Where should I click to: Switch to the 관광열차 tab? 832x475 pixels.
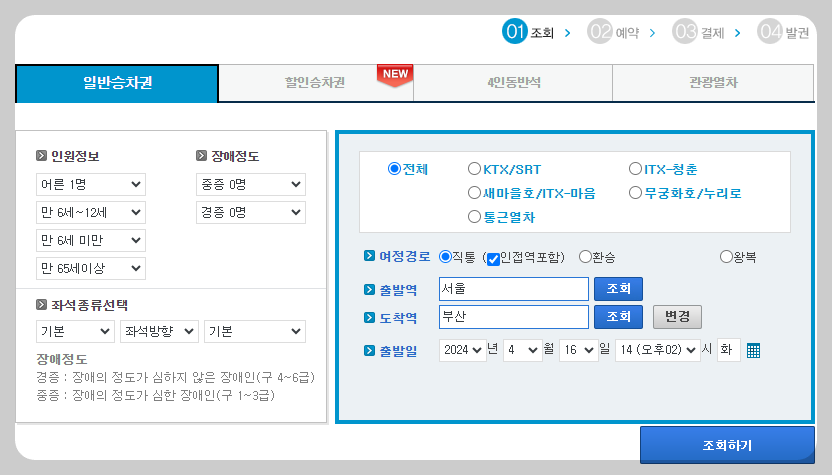(713, 83)
